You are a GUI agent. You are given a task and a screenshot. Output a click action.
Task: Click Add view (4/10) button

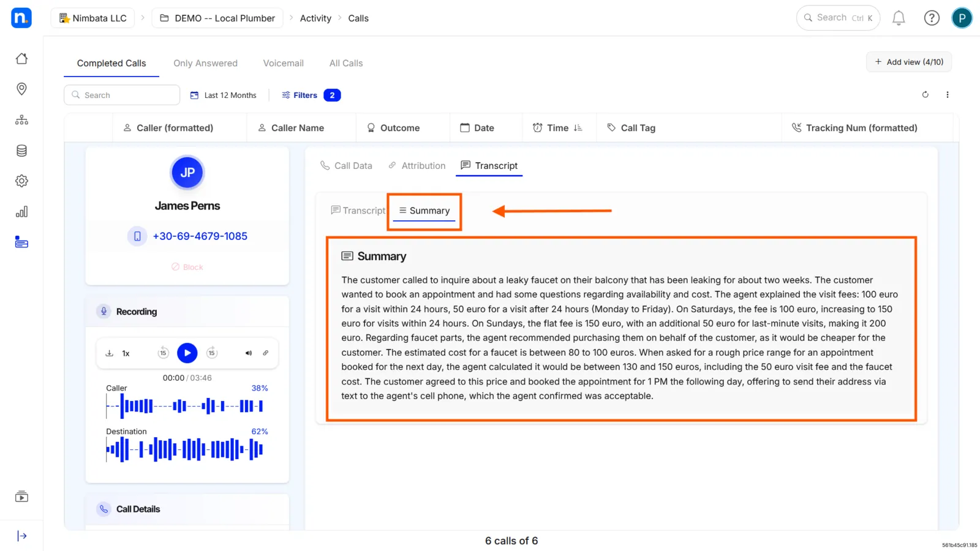pyautogui.click(x=909, y=62)
